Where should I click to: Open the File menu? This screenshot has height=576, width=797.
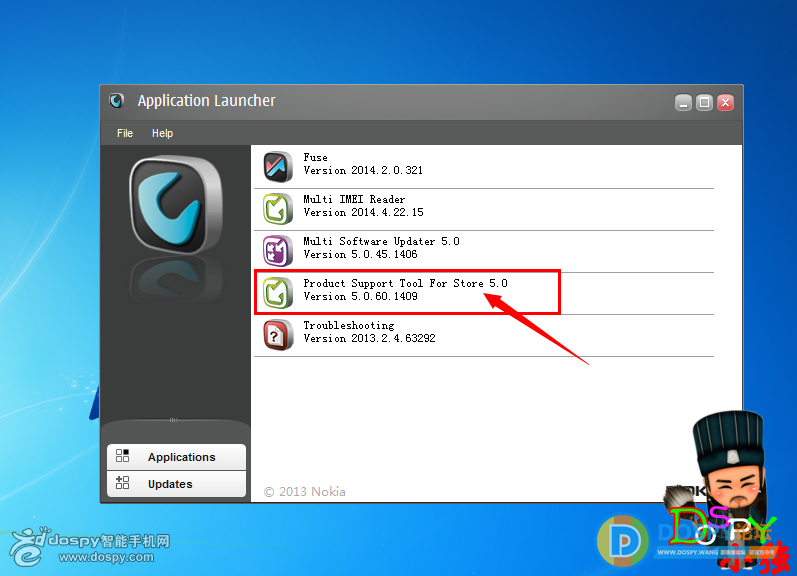tap(125, 133)
